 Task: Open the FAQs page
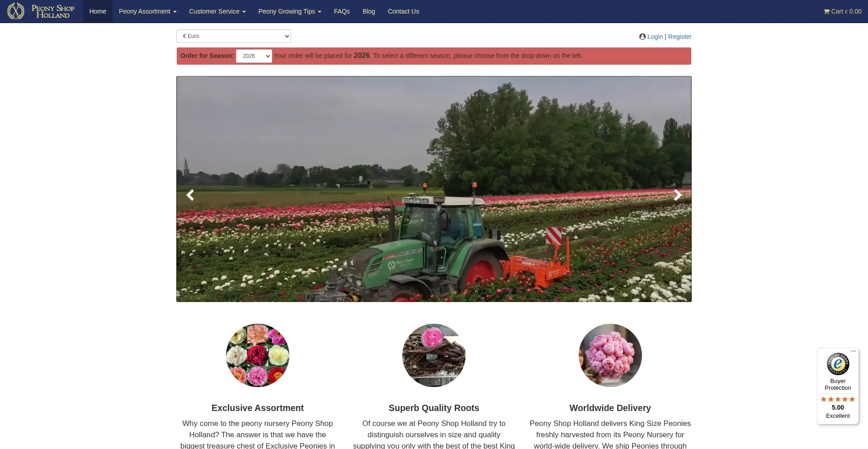tap(342, 11)
